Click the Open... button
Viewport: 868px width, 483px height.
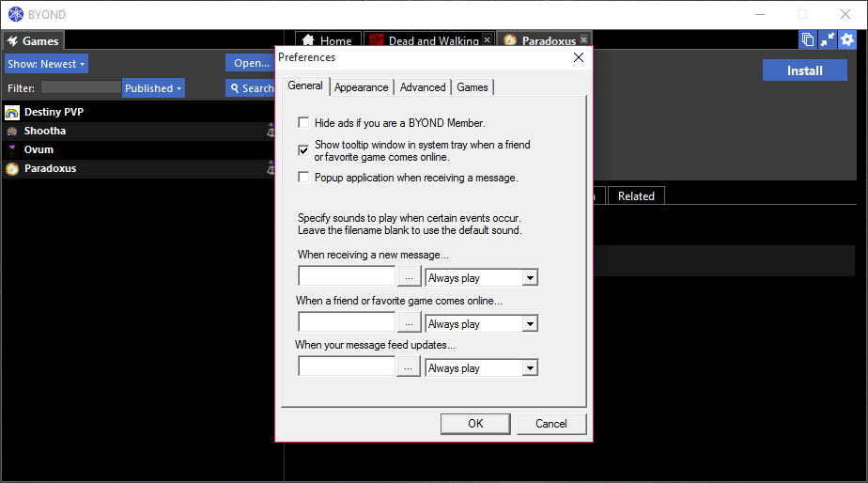[250, 63]
